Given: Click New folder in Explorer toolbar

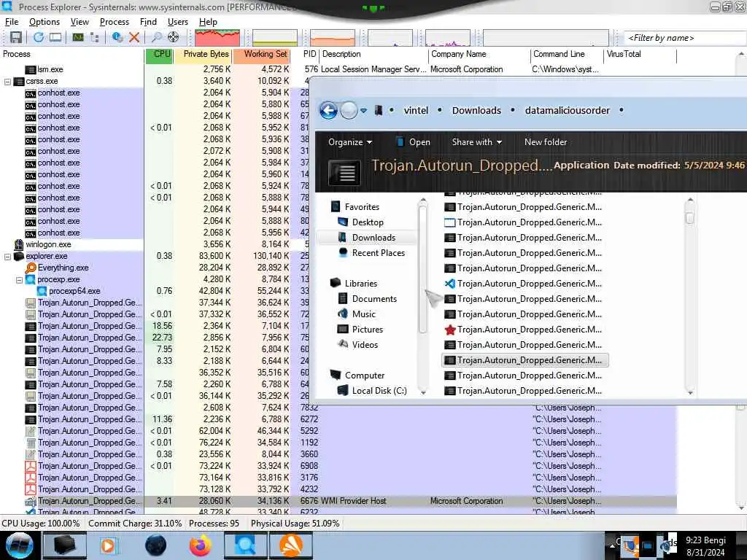Looking at the screenshot, I should pos(546,142).
